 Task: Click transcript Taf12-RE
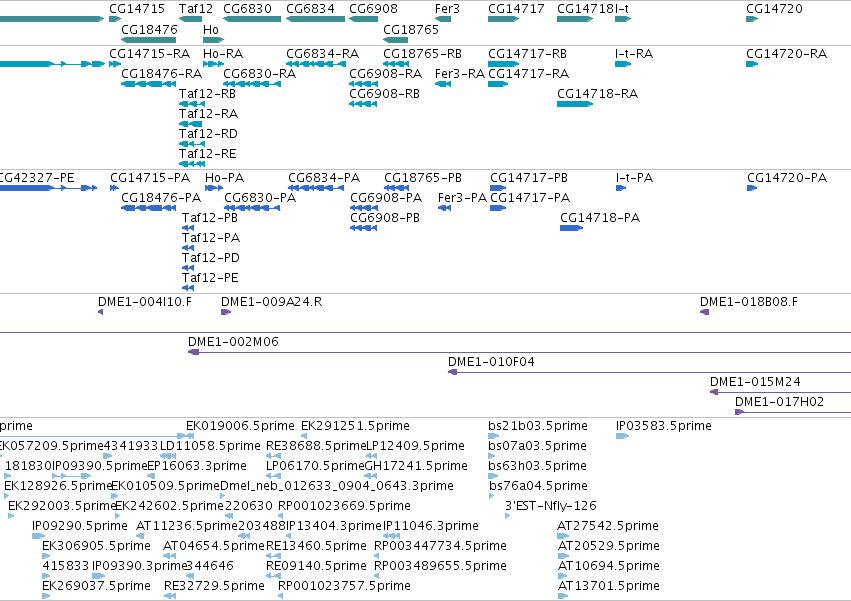[208, 154]
